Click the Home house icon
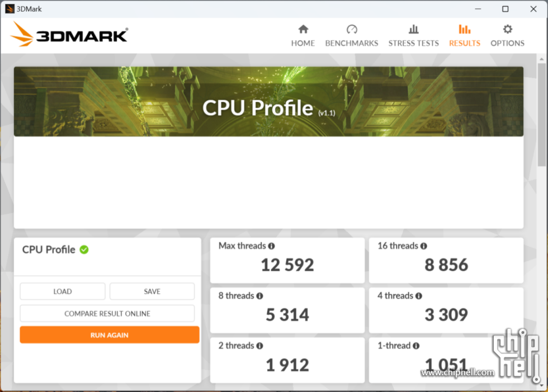 pos(303,29)
